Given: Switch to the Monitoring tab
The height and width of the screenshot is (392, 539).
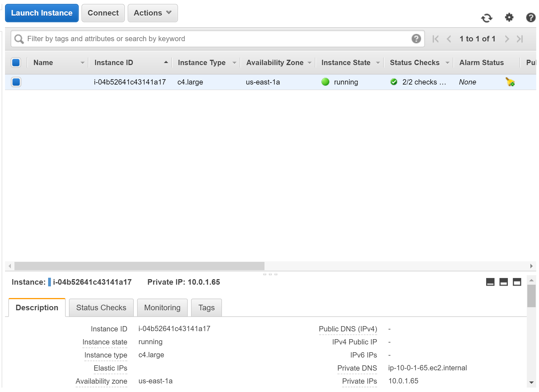Looking at the screenshot, I should pos(162,307).
